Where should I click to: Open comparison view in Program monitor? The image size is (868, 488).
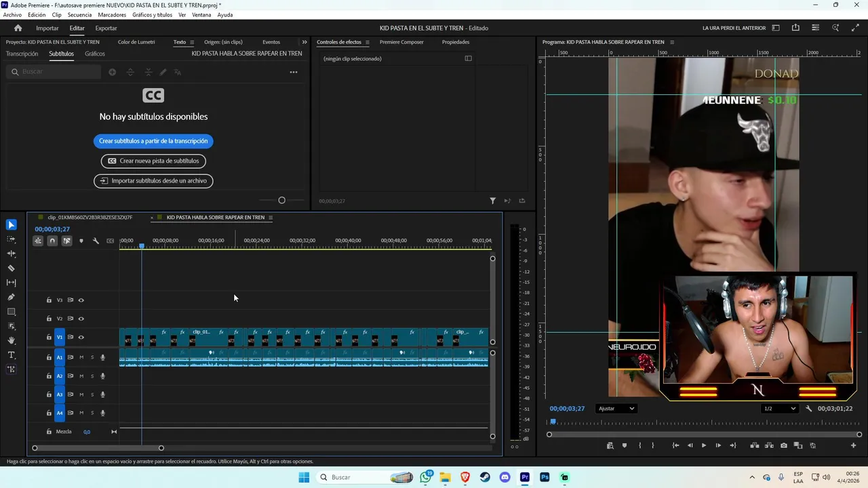[799, 445]
